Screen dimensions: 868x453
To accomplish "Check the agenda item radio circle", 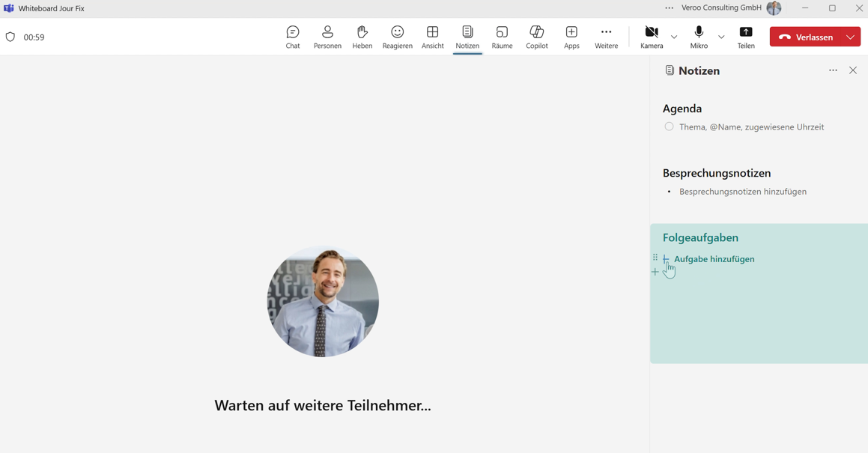I will [669, 127].
